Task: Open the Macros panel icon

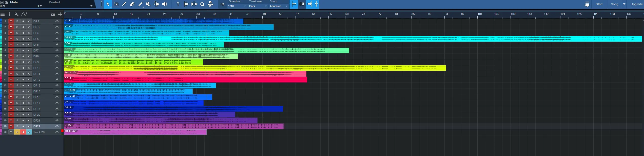Action: (x=210, y=4)
